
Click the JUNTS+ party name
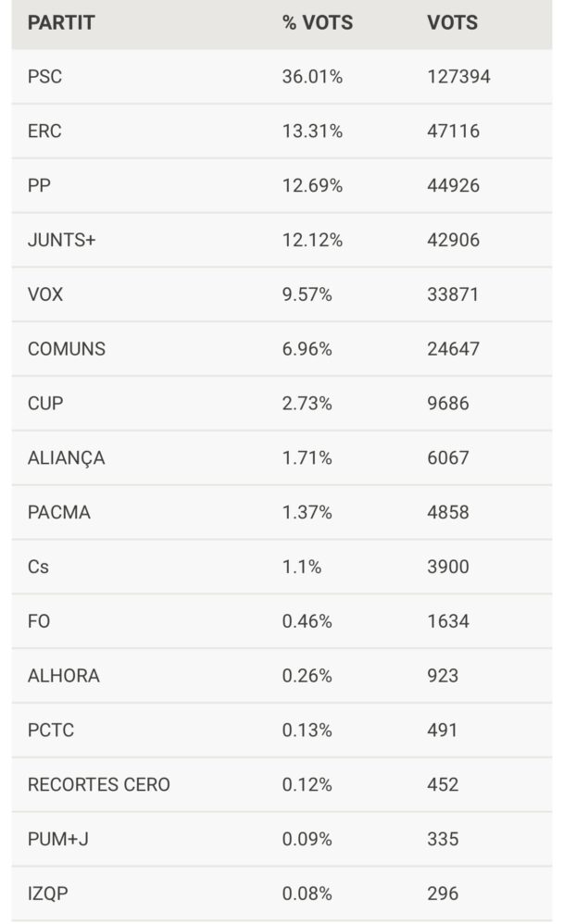pyautogui.click(x=62, y=241)
